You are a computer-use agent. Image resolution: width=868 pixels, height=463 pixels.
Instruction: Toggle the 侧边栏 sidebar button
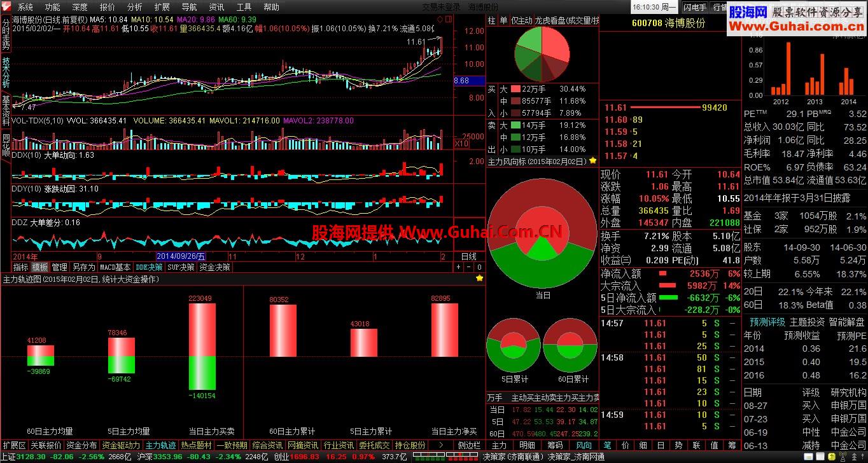[469, 445]
